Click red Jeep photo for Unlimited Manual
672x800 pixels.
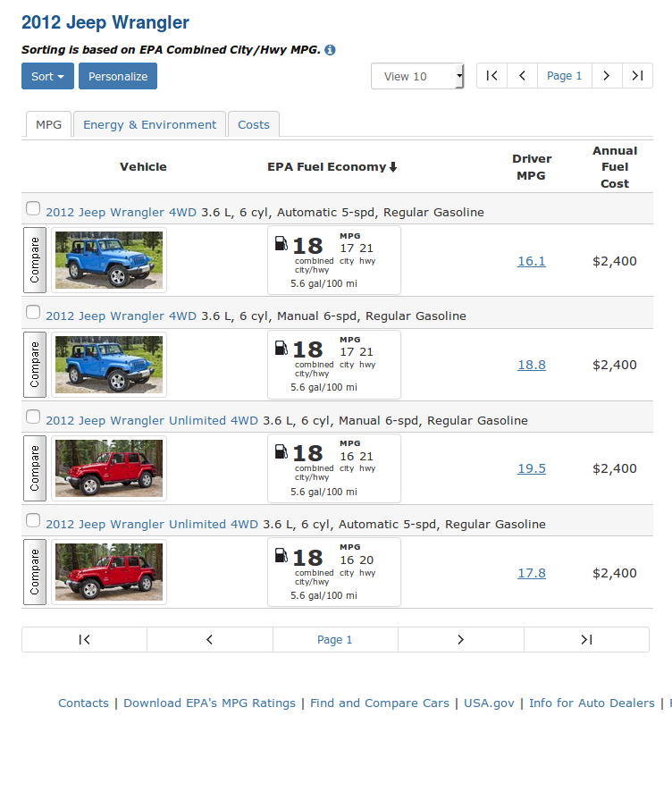[x=109, y=468]
